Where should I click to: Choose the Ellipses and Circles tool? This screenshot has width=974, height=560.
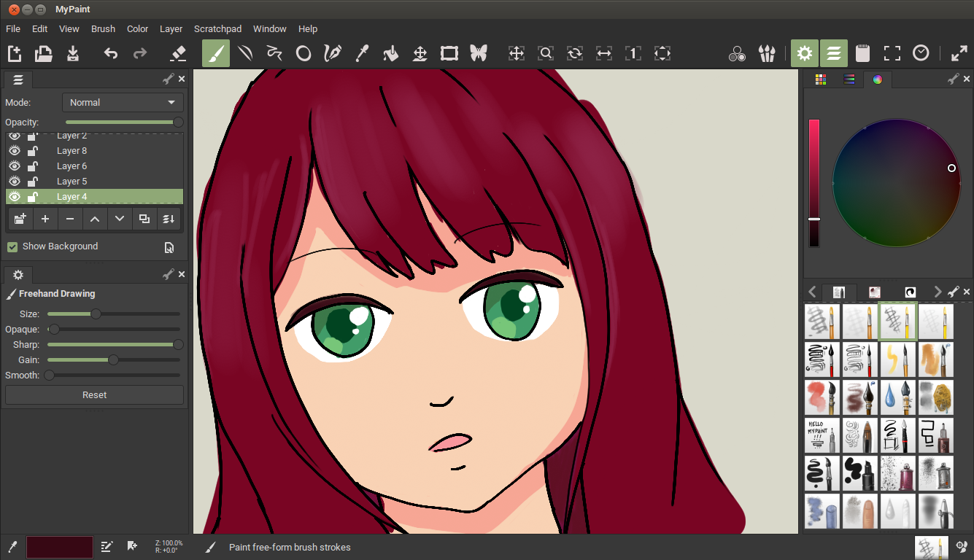304,52
